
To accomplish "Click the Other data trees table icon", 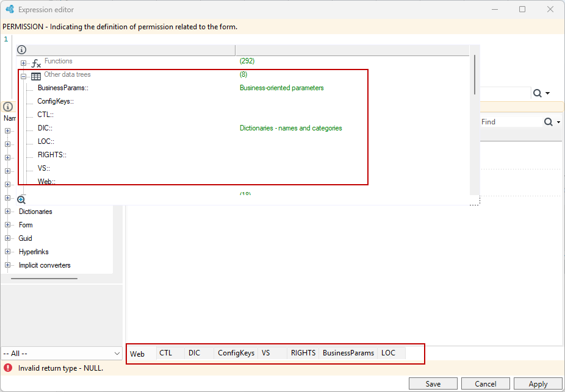I will pos(35,76).
